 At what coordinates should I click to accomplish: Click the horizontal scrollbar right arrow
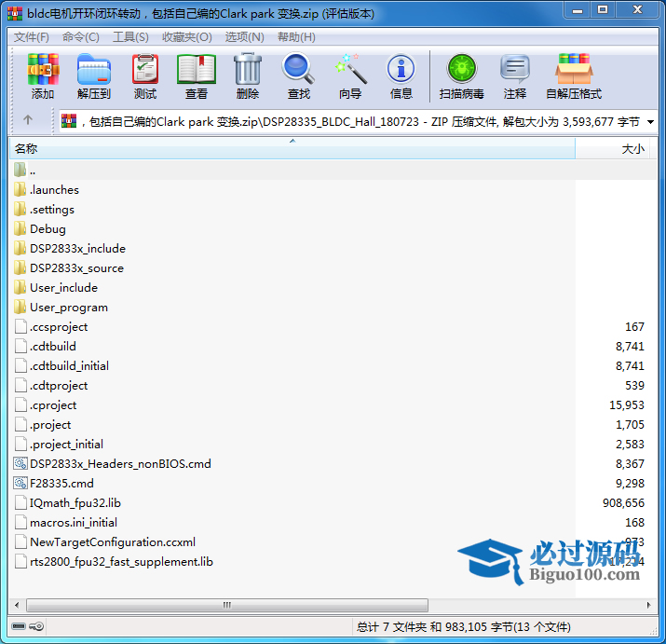pos(649,605)
